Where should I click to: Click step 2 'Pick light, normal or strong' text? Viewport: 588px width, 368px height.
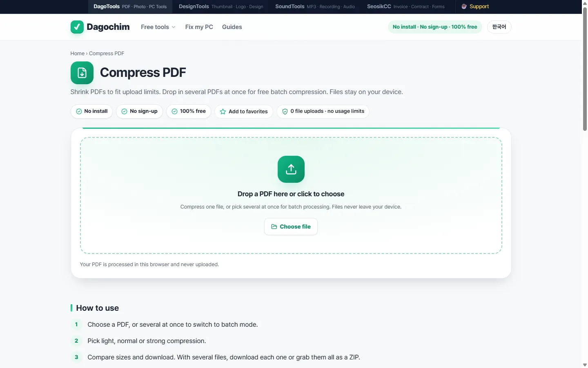pyautogui.click(x=147, y=341)
